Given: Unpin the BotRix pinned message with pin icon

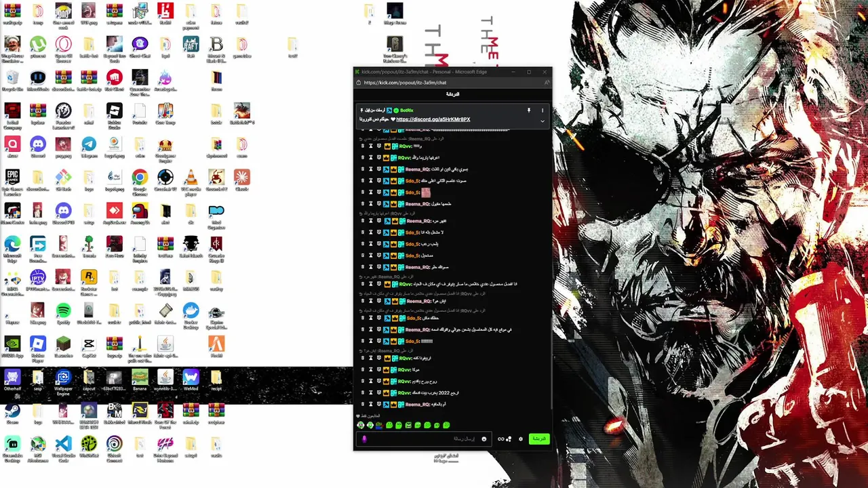Looking at the screenshot, I should point(529,110).
